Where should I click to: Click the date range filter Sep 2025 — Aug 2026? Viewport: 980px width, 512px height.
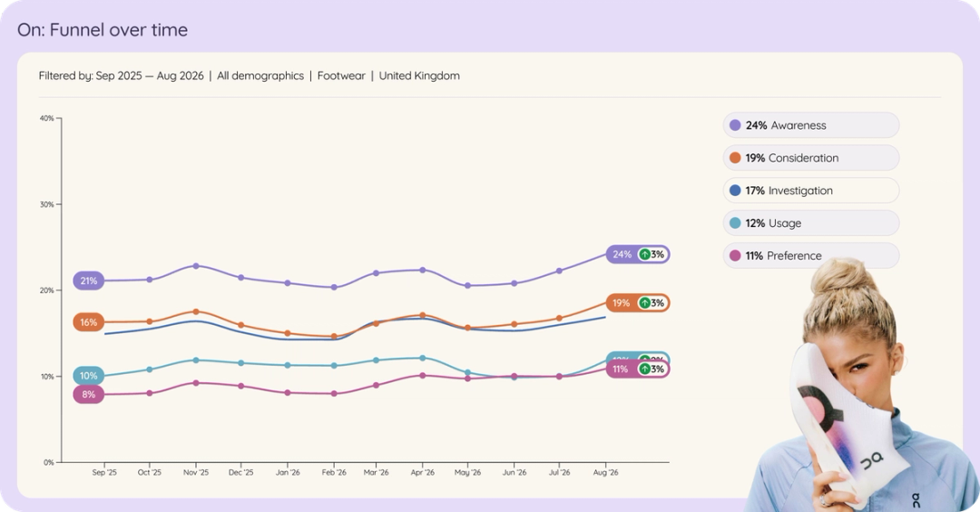(x=150, y=75)
